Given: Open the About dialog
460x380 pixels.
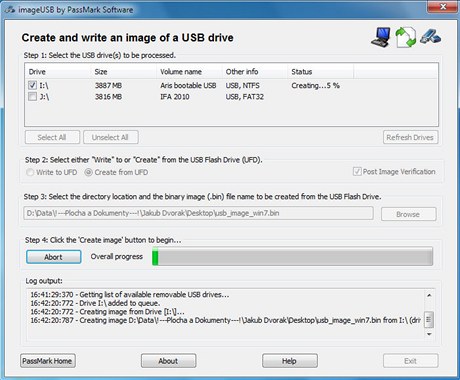Looking at the screenshot, I should coord(168,361).
